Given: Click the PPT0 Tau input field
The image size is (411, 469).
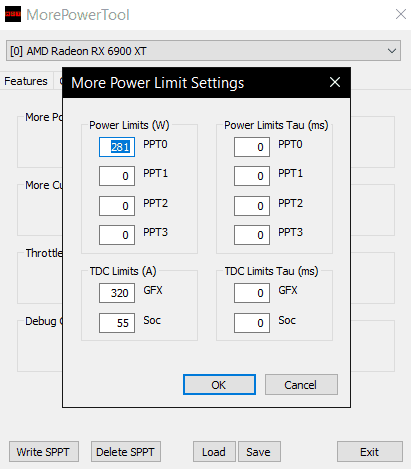Looking at the screenshot, I should coord(252,147).
